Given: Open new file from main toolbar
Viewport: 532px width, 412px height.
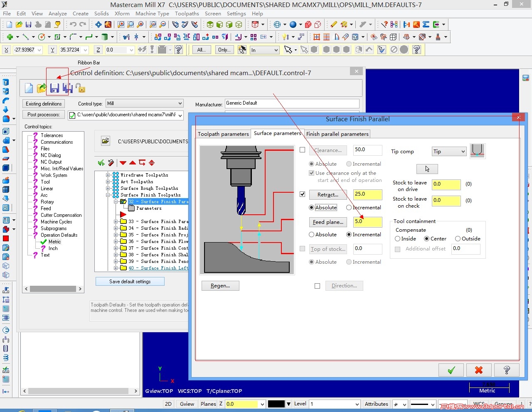Looking at the screenshot, I should click(x=9, y=25).
